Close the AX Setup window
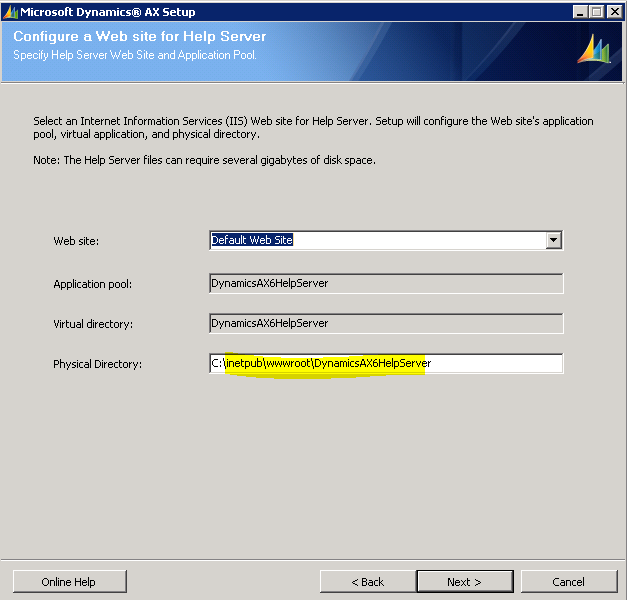627x600 pixels. click(x=614, y=12)
